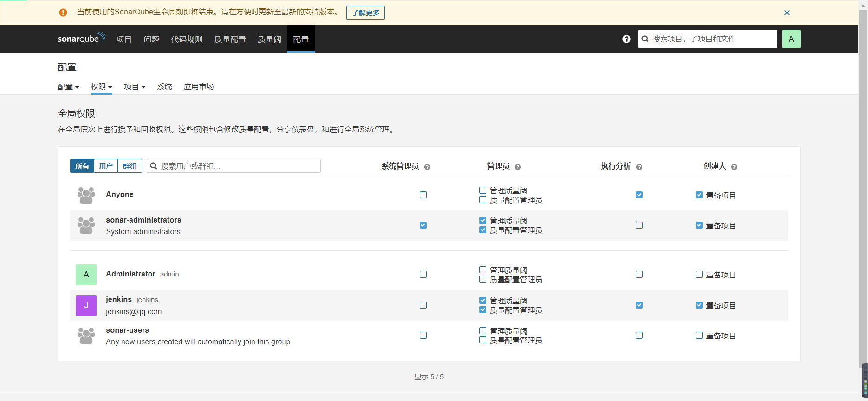The height and width of the screenshot is (401, 868).
Task: Open 代码规则 in top navigation
Action: point(187,39)
